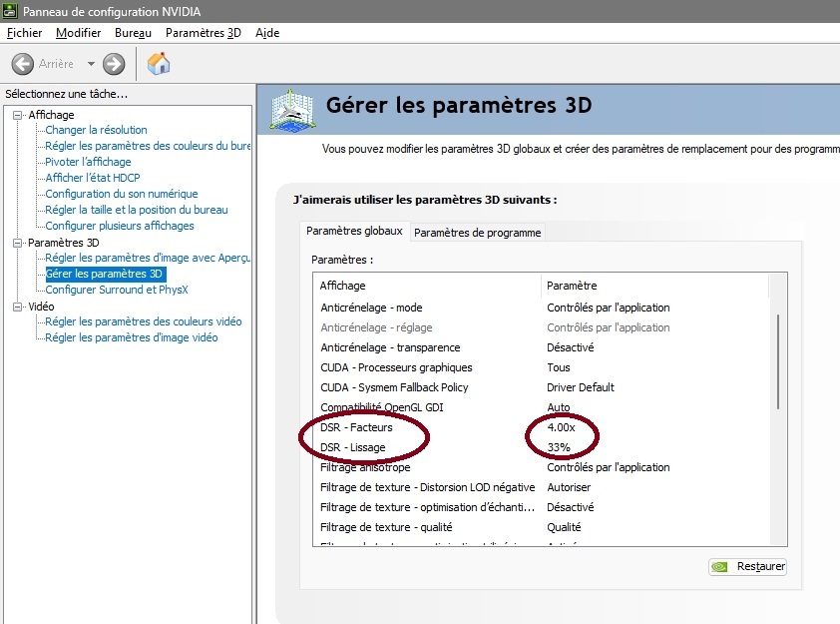Click the Tous value for CUDA
Viewport: 840px width, 624px height.
click(559, 367)
